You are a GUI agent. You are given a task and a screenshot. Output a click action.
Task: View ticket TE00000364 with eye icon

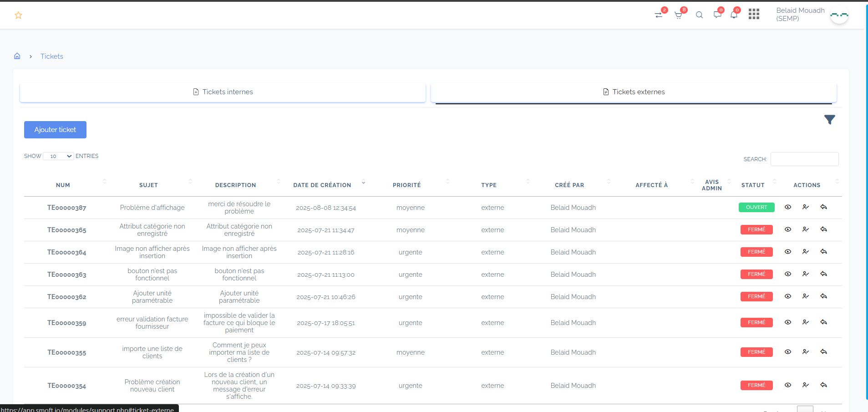tap(788, 252)
